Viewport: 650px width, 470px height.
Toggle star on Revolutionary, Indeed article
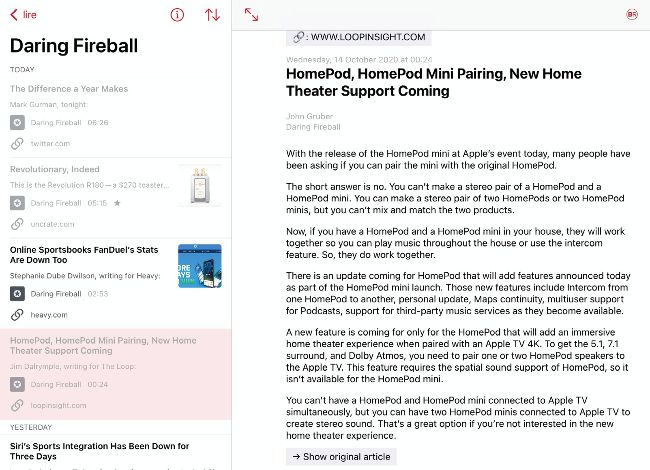117,203
